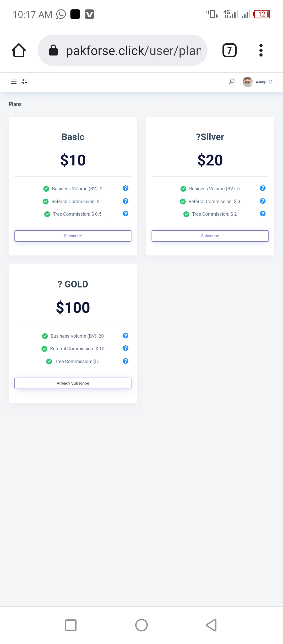Subscribe to the Silver $20 plan

(x=210, y=236)
